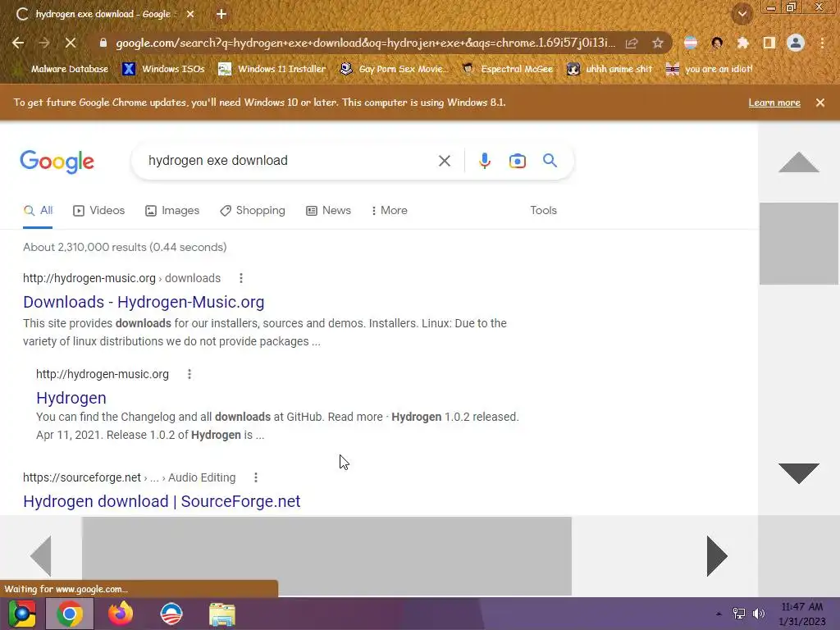Go back to the previous page
This screenshot has height=630, width=840.
[18, 43]
